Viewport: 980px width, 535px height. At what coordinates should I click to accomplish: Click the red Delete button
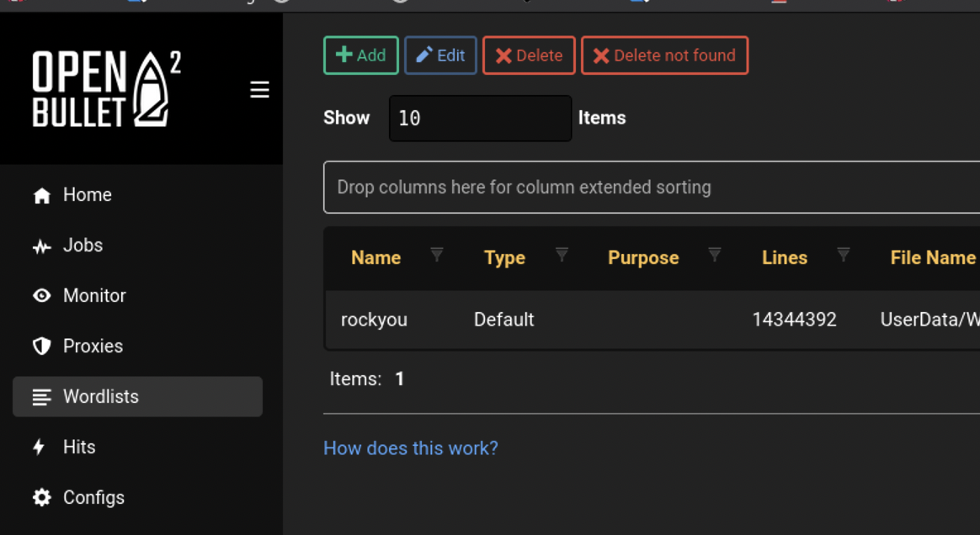529,56
